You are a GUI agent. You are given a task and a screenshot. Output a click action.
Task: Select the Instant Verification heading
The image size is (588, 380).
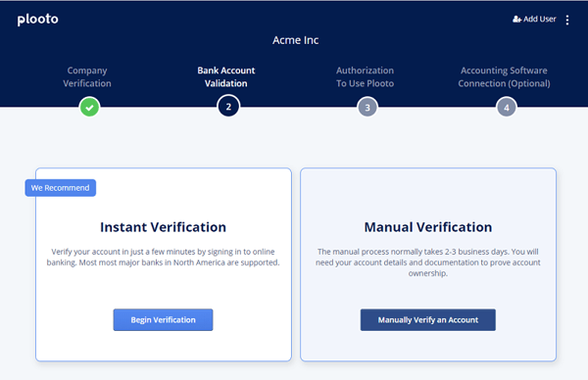[x=163, y=227]
